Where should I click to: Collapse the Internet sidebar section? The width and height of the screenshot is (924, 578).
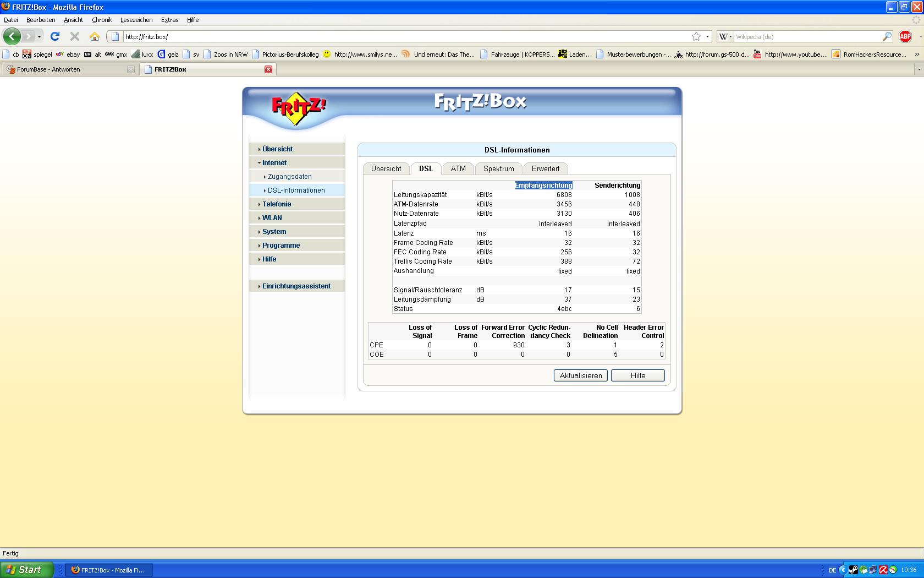pyautogui.click(x=297, y=163)
